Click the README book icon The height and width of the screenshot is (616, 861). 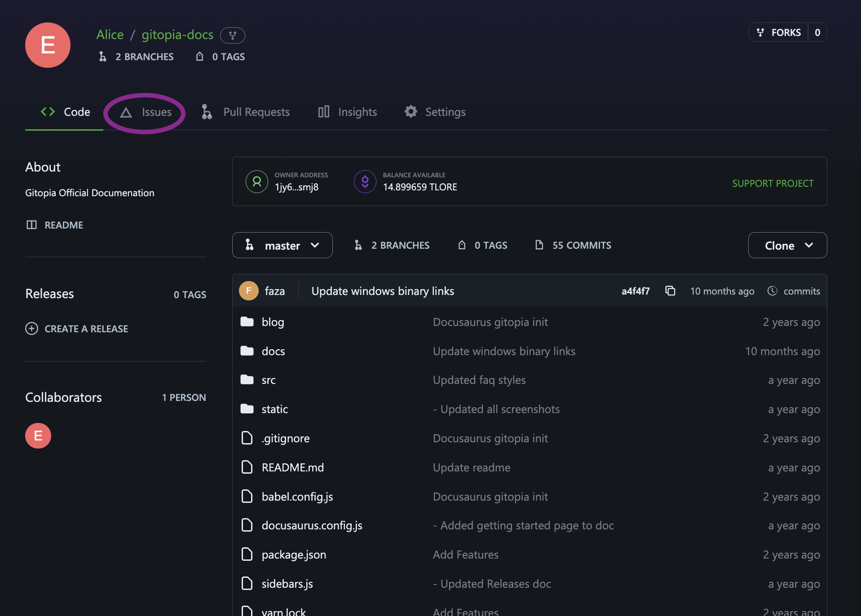point(31,225)
